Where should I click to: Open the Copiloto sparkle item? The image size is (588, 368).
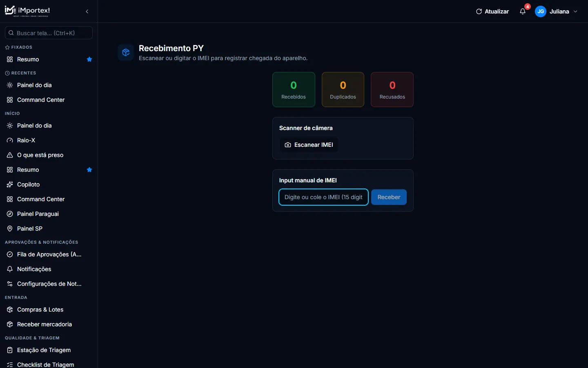coord(49,184)
